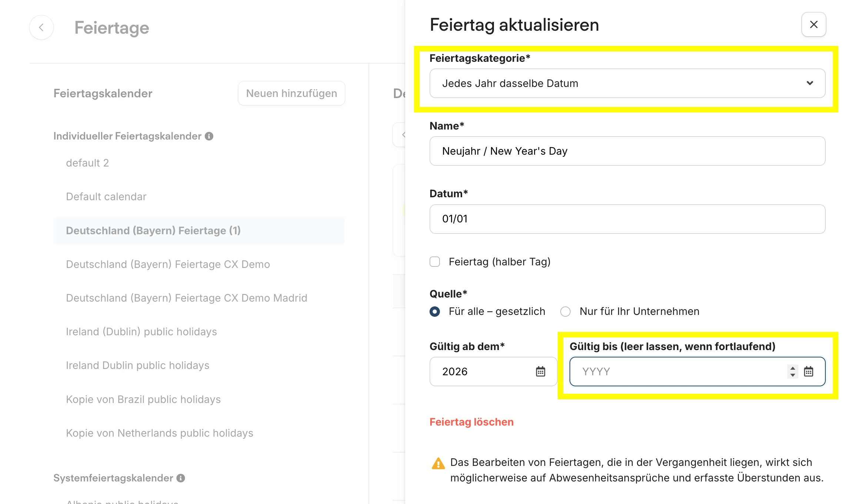Open calendar picker for Gültig ab dem
Viewport: 845px width, 504px height.
(x=541, y=371)
